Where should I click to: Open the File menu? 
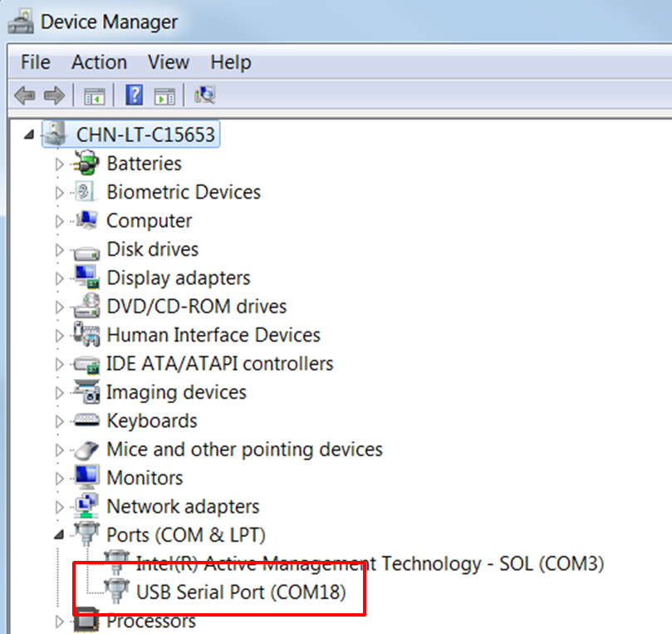[35, 62]
